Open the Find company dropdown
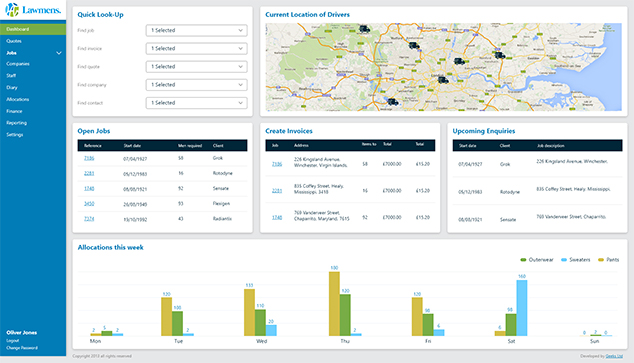Viewport: 634px width, 363px height. coord(197,85)
